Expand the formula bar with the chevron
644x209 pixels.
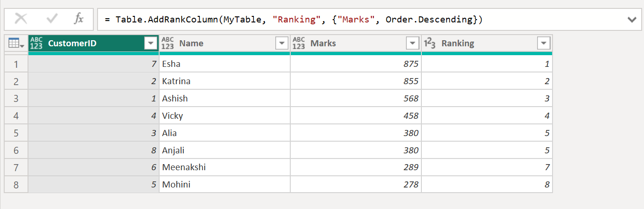632,20
